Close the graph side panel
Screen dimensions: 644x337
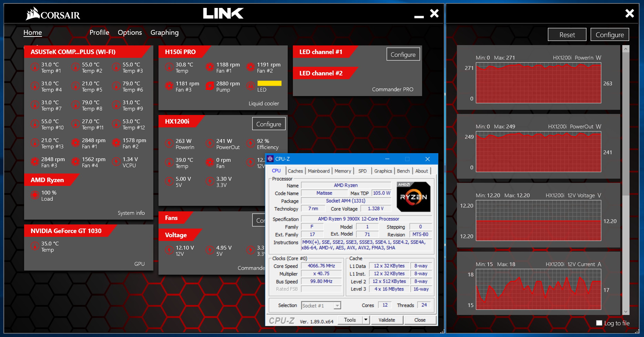click(630, 13)
